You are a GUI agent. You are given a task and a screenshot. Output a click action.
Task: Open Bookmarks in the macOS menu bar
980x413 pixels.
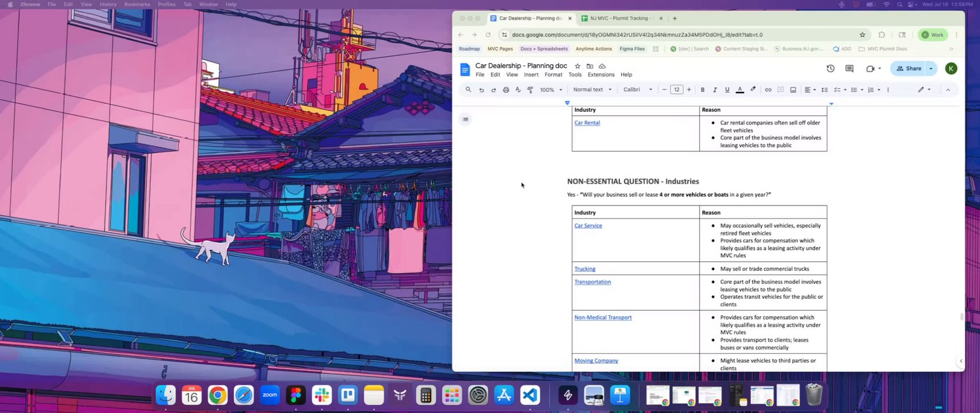click(x=137, y=5)
